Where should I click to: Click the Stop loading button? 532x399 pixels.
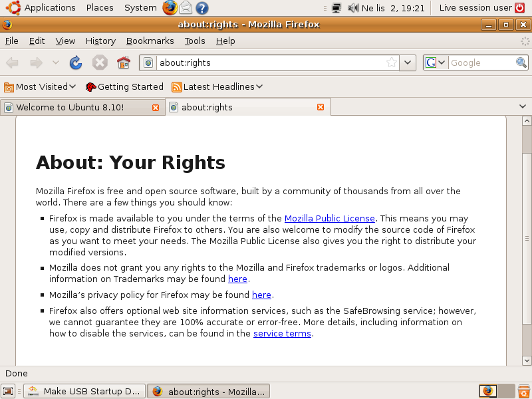(x=100, y=63)
